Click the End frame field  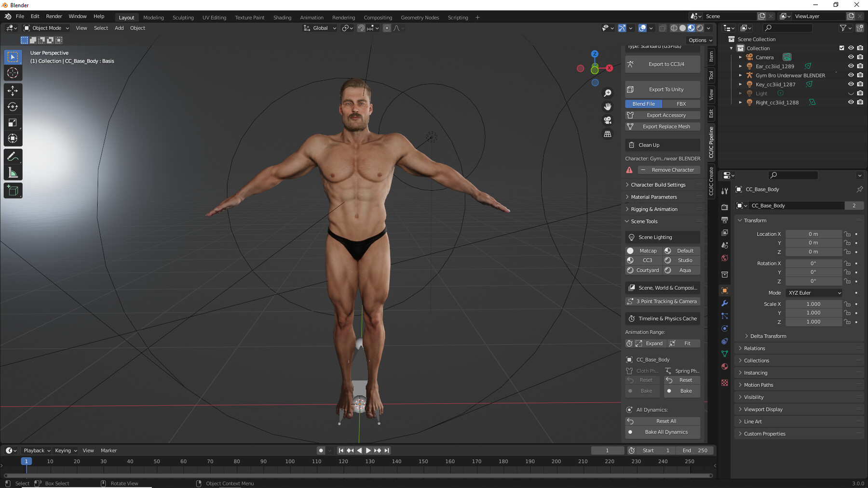(695, 450)
